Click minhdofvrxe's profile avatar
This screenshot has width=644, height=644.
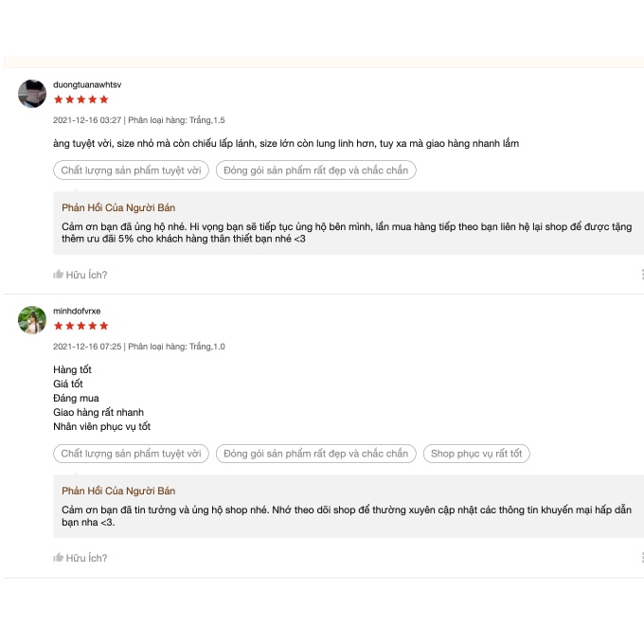pos(32,320)
